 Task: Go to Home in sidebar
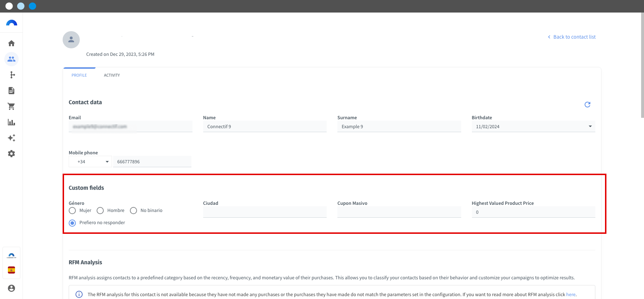(x=11, y=43)
